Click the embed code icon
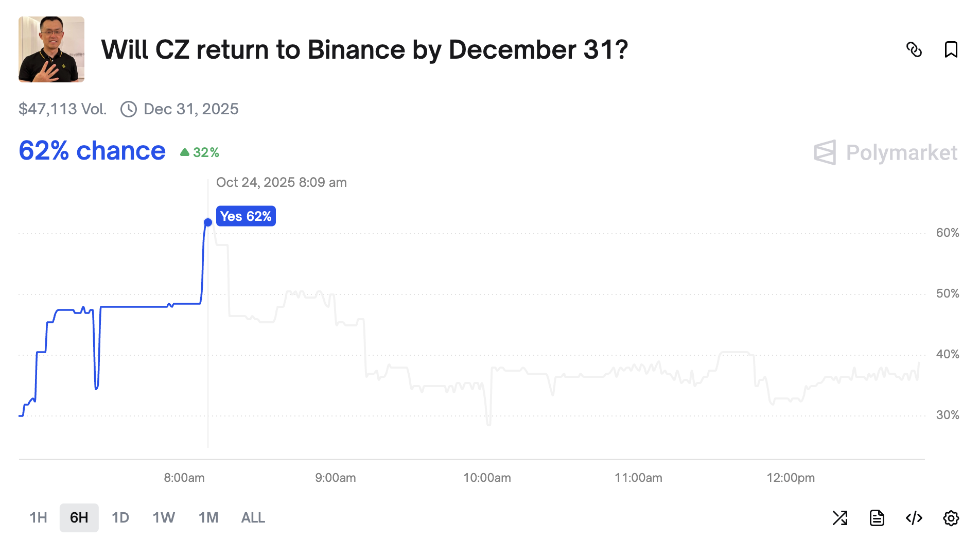 tap(914, 518)
